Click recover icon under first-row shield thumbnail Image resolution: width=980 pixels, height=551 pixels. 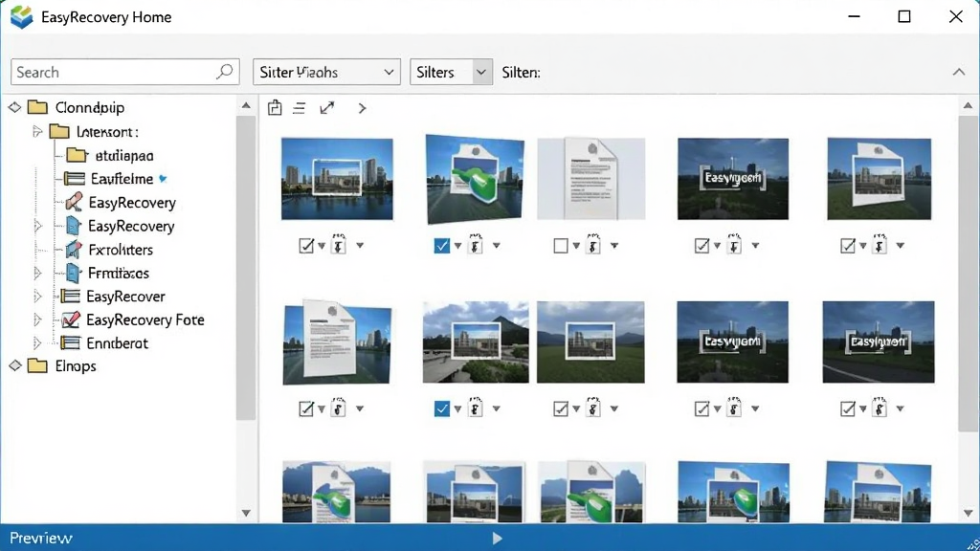pos(476,244)
